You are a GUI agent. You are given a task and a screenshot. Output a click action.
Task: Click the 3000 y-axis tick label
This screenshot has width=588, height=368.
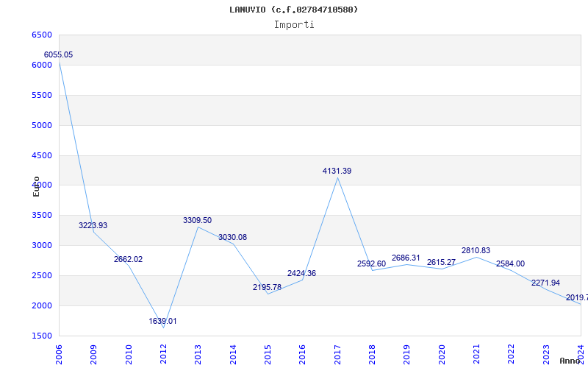point(42,246)
